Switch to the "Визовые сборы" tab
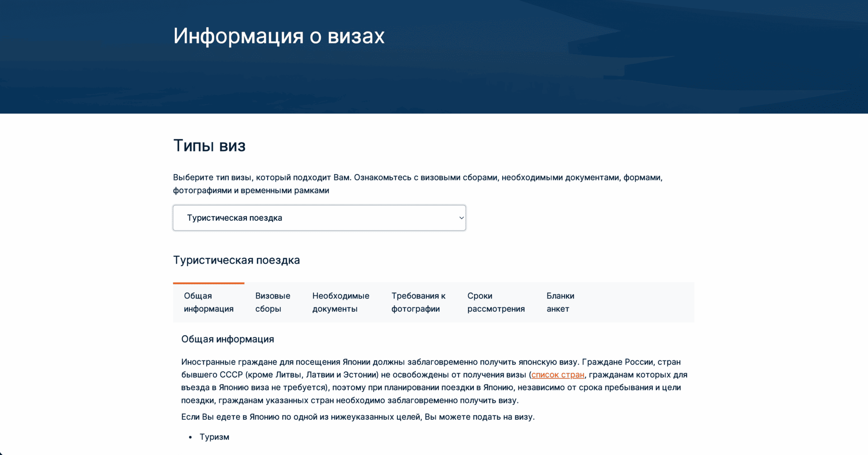The height and width of the screenshot is (455, 868). click(273, 302)
